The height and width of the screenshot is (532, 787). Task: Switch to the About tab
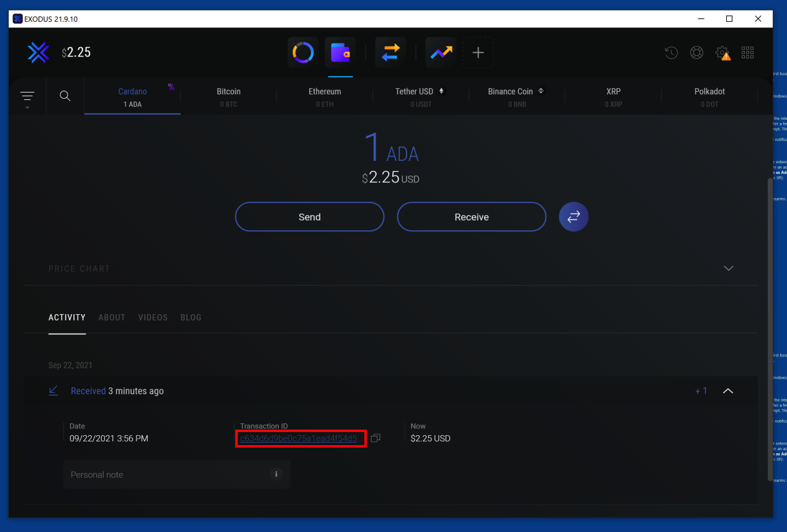pos(112,317)
